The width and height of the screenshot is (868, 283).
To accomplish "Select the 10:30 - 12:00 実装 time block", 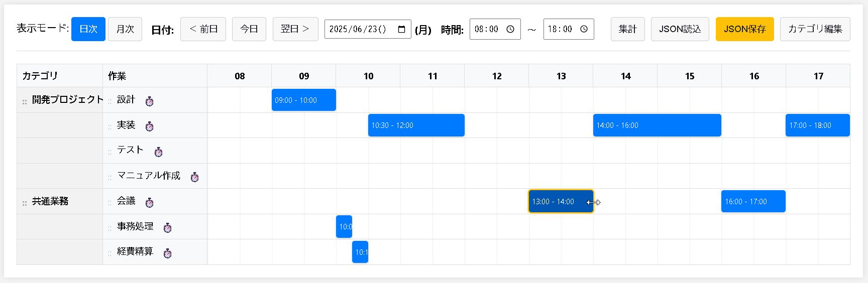I will click(416, 125).
